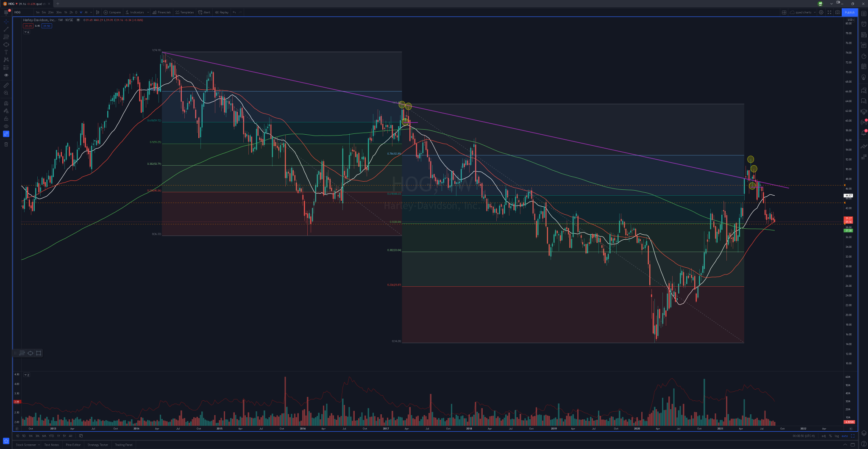Expand the Indicators favorites dropdown arrow
The image size is (868, 449).
[x=148, y=12]
